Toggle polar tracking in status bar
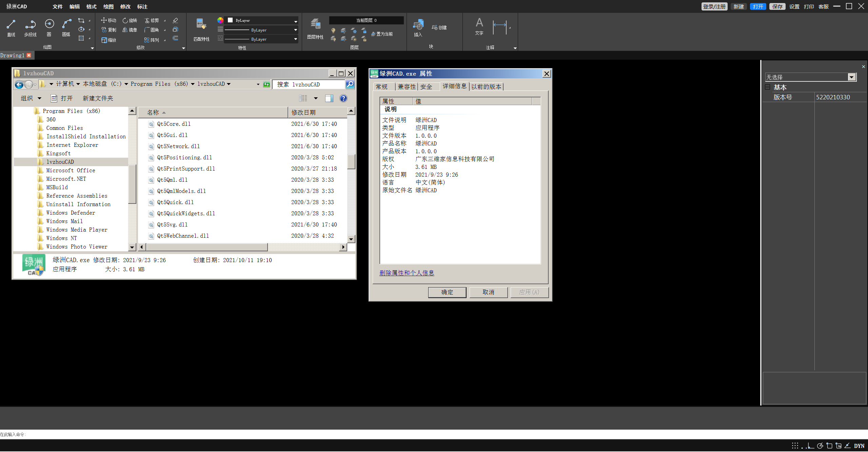 tap(820, 446)
